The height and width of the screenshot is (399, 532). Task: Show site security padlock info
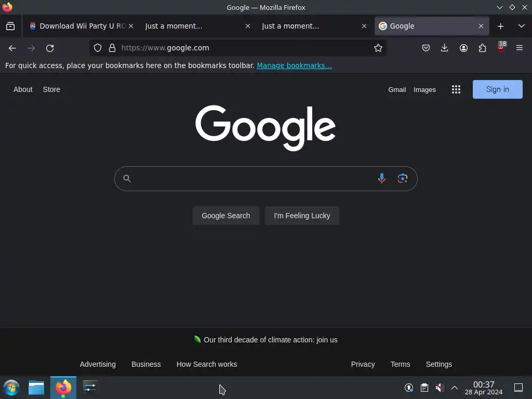point(112,48)
